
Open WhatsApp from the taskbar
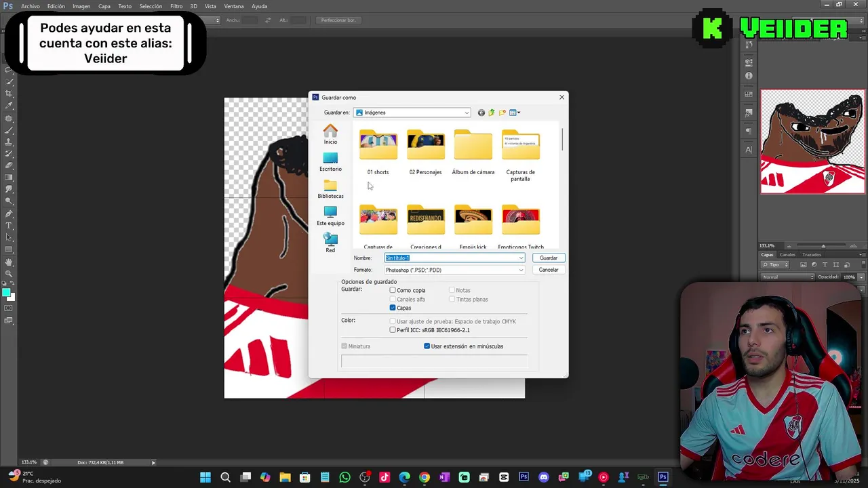[x=344, y=477]
